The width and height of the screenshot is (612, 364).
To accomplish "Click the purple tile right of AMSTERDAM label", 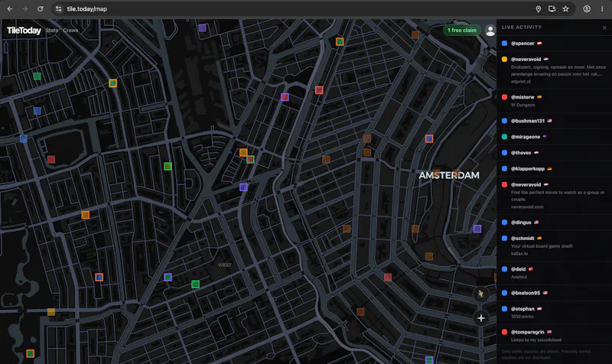I will (477, 229).
